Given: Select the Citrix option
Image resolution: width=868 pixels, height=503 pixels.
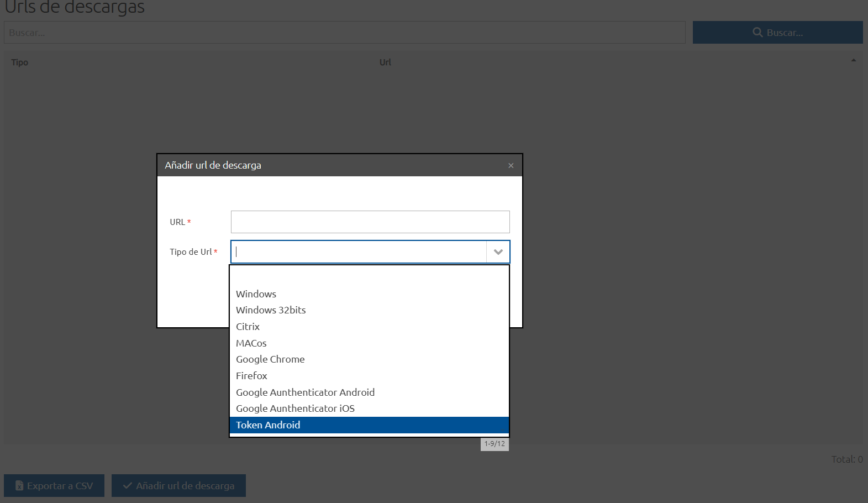Looking at the screenshot, I should [x=369, y=327].
